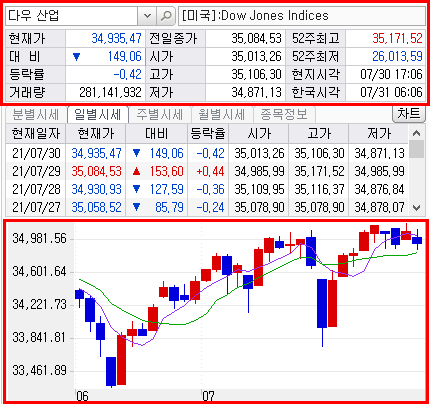Click the 34,985.99 open price cell
Image resolution: width=430 pixels, height=404 pixels.
(259, 171)
